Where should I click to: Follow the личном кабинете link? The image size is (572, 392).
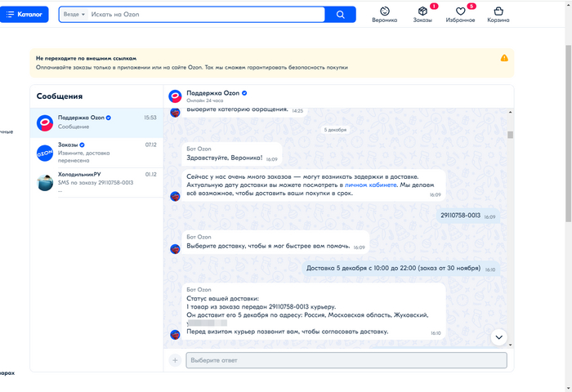[371, 185]
